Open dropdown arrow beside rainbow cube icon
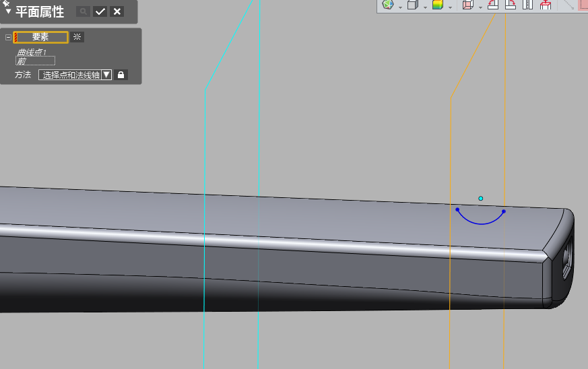The width and height of the screenshot is (588, 369). pos(450,7)
